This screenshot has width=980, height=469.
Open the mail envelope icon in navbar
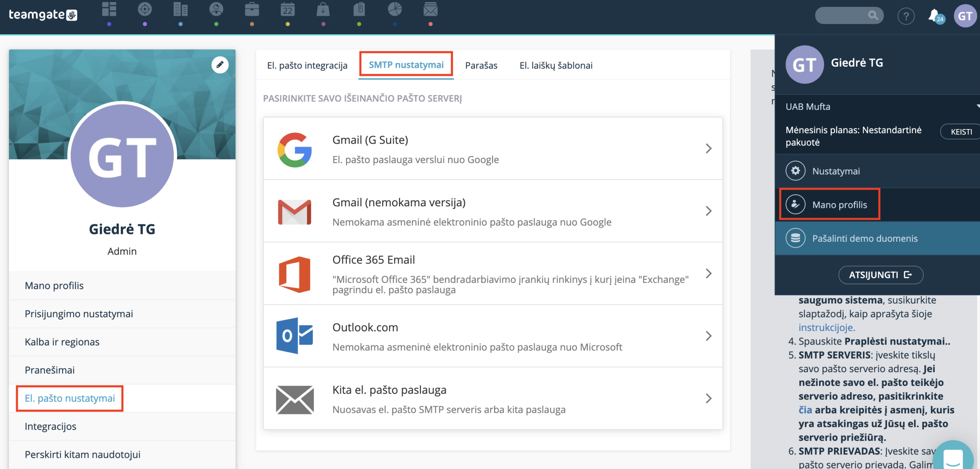point(430,10)
